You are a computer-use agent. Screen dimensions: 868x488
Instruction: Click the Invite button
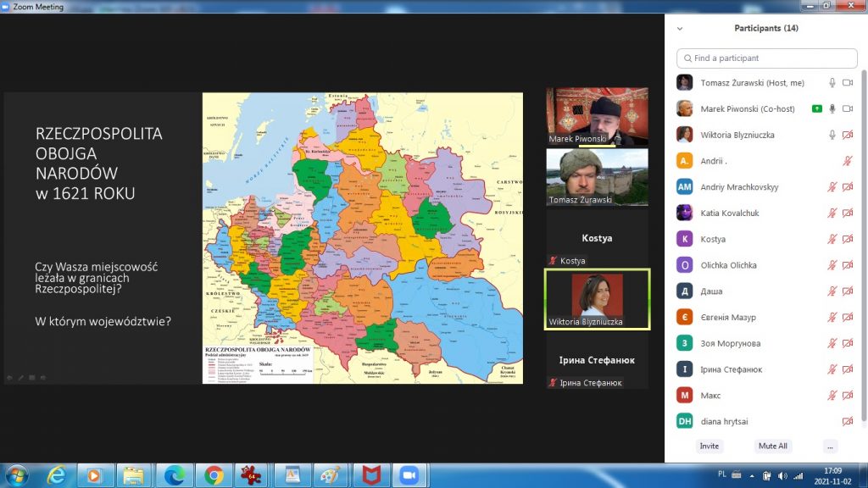(709, 446)
